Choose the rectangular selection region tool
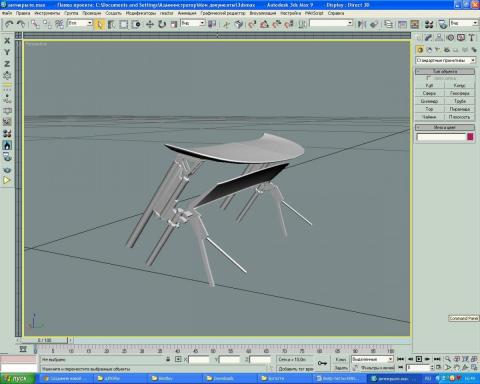The image size is (480, 384). [124, 24]
